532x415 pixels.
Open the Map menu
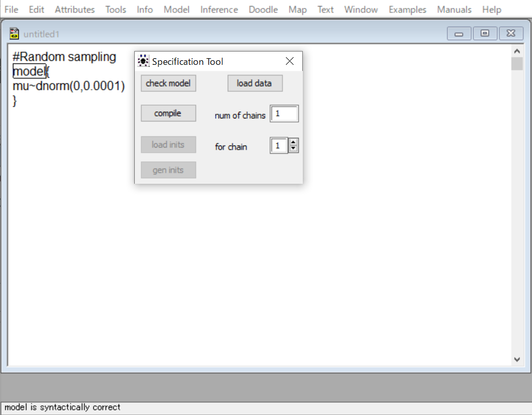298,10
